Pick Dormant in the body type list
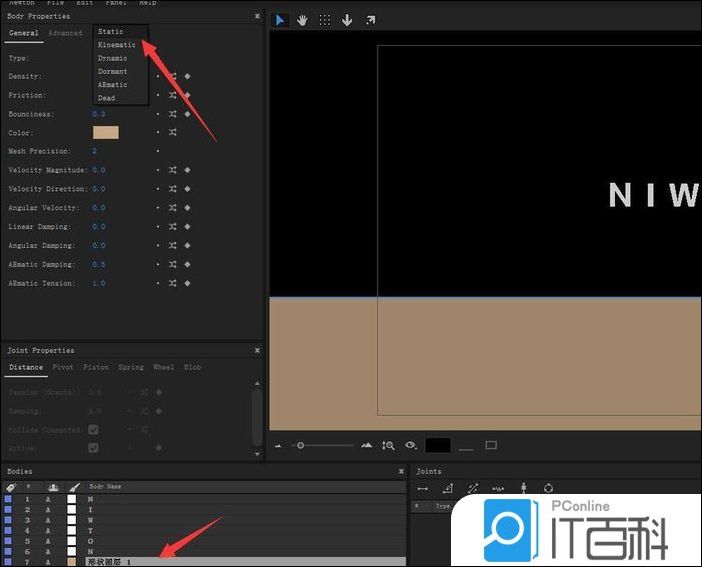702x567 pixels. (113, 71)
